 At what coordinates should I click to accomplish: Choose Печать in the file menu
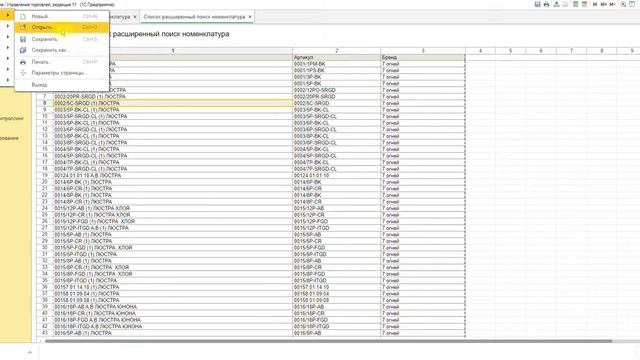pyautogui.click(x=62, y=62)
